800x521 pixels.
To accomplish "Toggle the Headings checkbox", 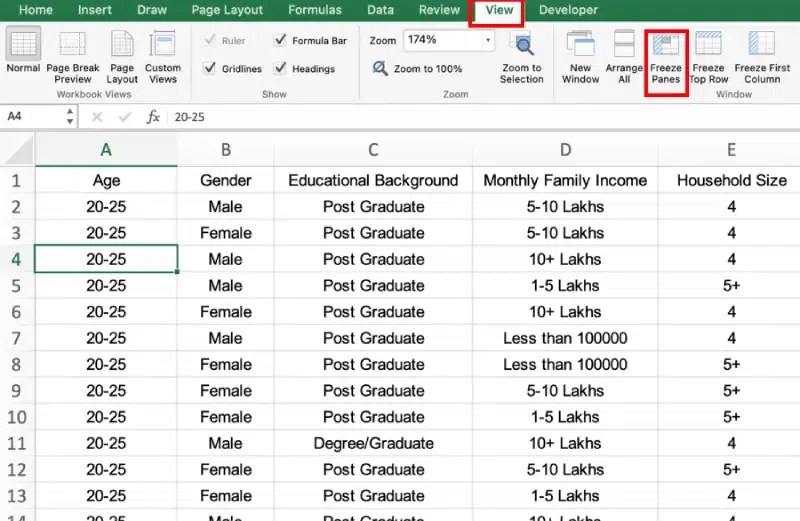I will [x=280, y=68].
